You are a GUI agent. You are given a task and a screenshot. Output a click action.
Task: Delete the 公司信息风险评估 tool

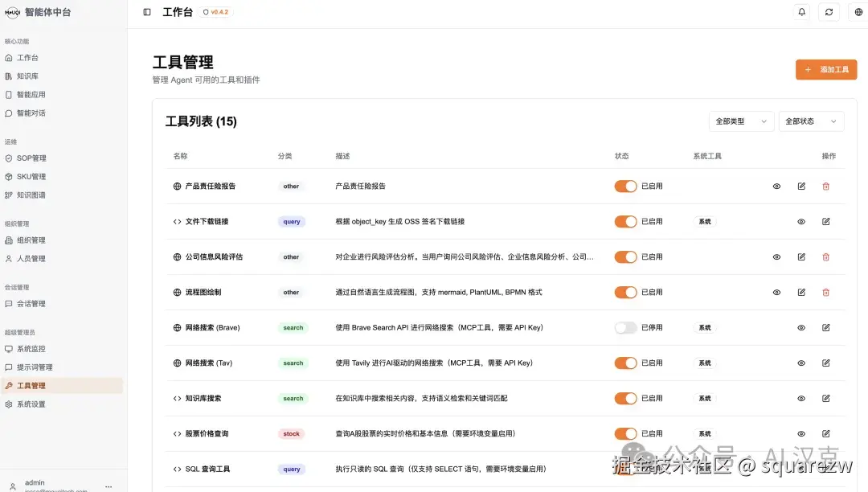[x=825, y=257]
